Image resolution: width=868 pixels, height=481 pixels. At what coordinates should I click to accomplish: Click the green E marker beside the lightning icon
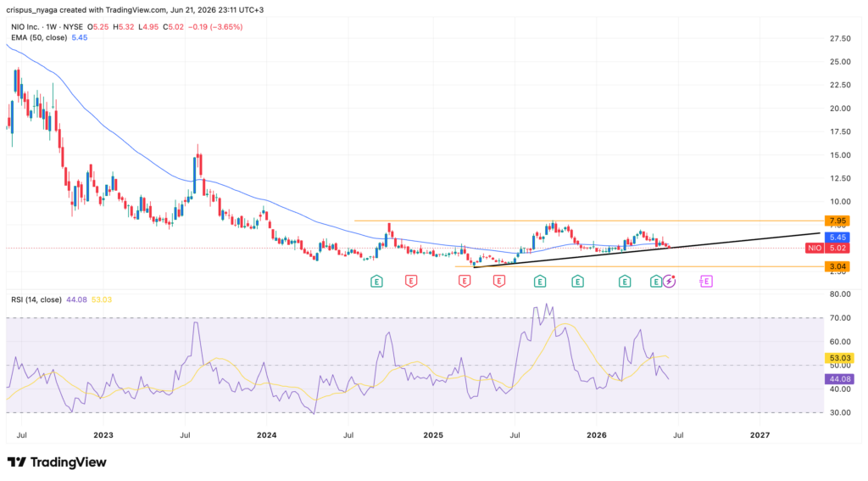pyautogui.click(x=656, y=282)
